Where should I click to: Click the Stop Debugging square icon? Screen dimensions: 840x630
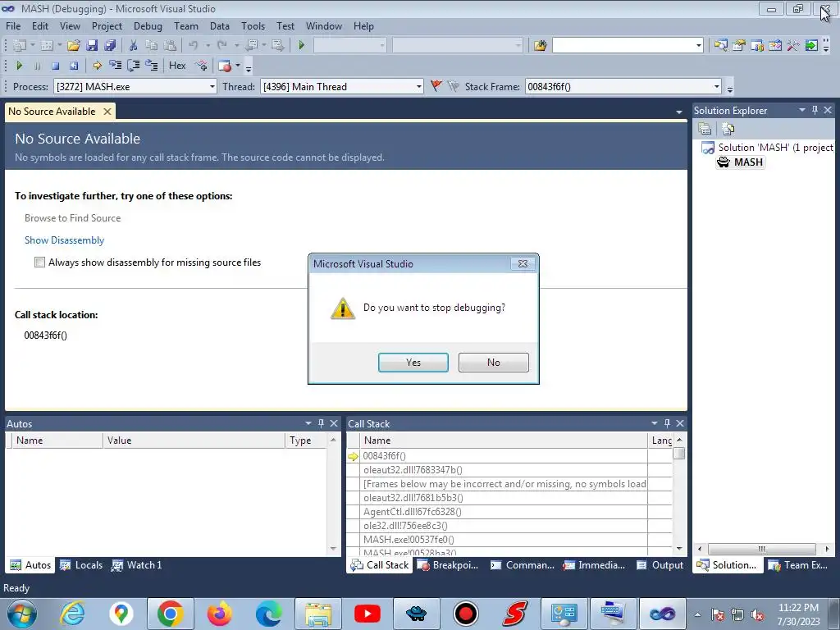pyautogui.click(x=55, y=66)
